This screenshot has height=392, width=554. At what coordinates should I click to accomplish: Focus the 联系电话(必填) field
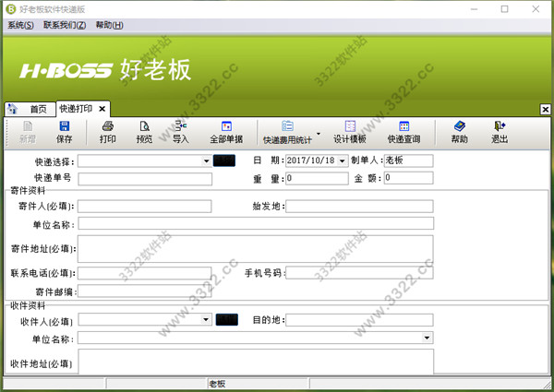point(145,273)
